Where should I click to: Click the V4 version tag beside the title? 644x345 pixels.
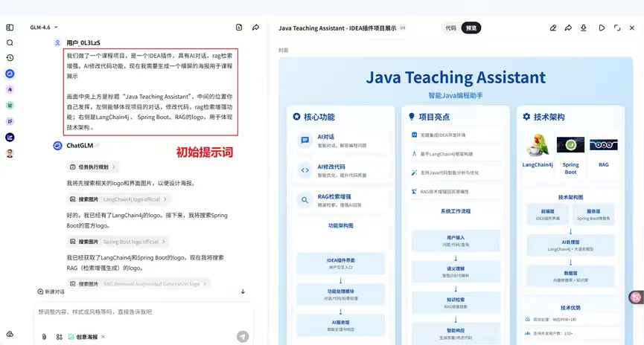click(403, 28)
